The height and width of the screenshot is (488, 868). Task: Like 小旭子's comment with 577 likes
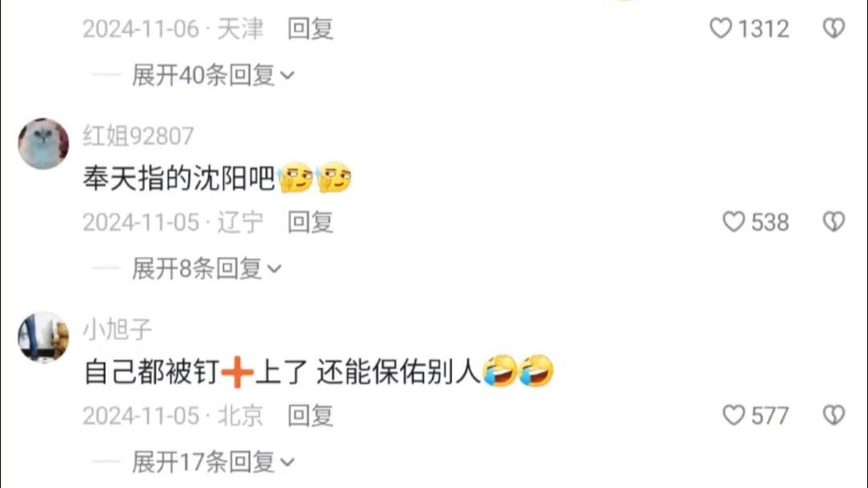[733, 416]
